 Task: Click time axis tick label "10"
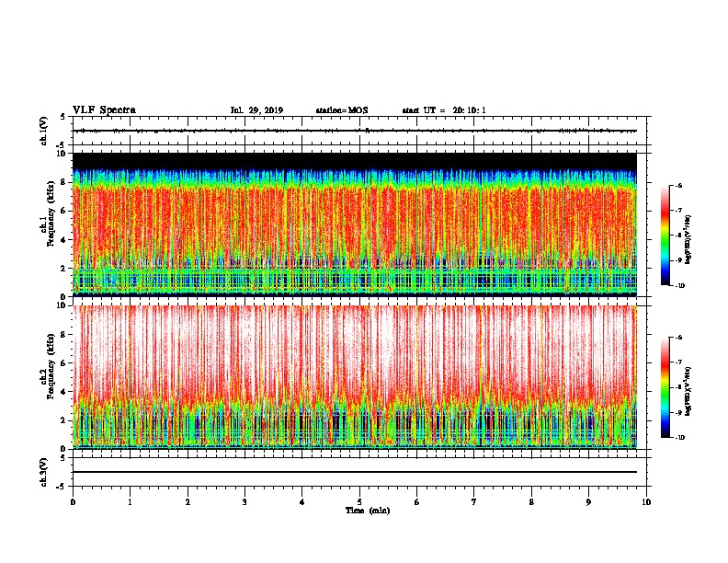pos(646,502)
